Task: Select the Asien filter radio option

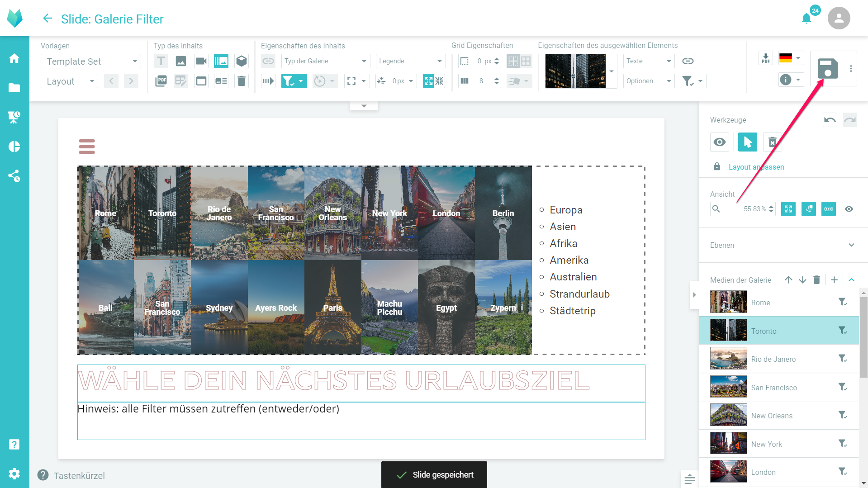Action: 542,227
